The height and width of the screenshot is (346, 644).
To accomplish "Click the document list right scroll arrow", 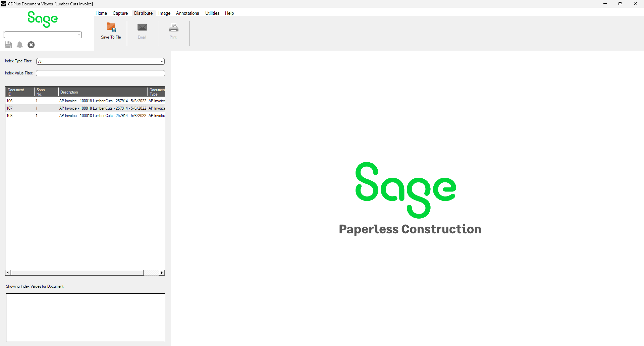I will click(x=162, y=273).
